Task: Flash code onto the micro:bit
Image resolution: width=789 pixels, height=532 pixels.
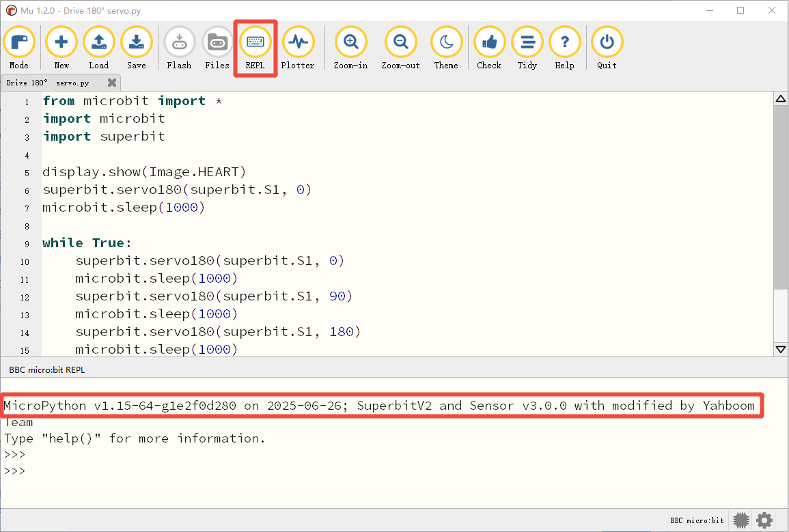Action: [x=179, y=48]
